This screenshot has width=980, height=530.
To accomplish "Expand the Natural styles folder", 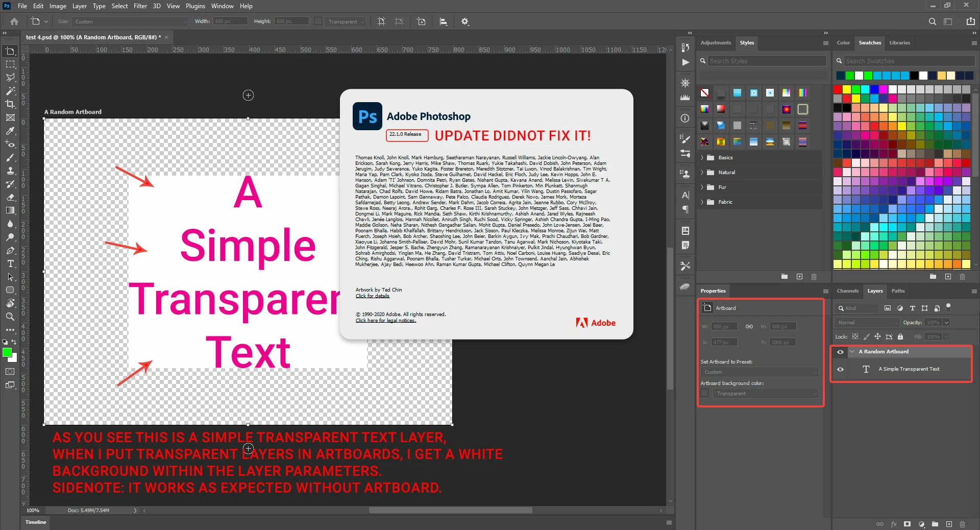I will (x=702, y=173).
